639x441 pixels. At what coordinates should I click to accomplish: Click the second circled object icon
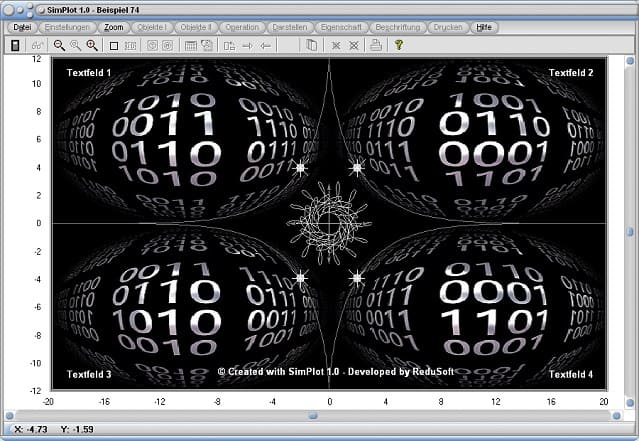[x=167, y=45]
